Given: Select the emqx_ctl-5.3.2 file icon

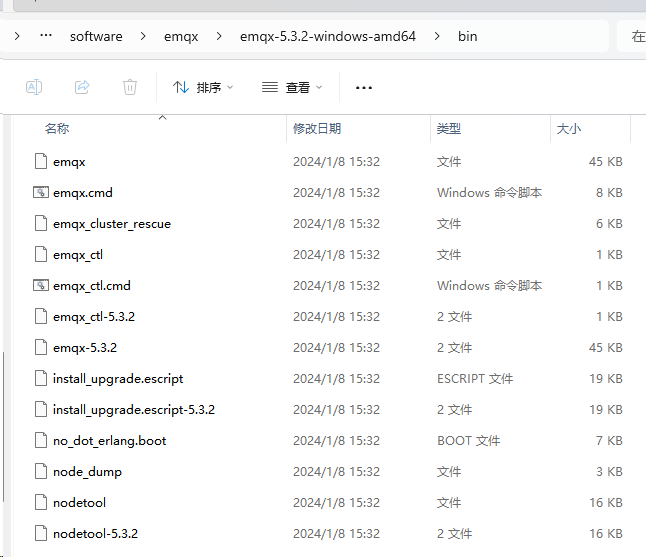Looking at the screenshot, I should [41, 316].
